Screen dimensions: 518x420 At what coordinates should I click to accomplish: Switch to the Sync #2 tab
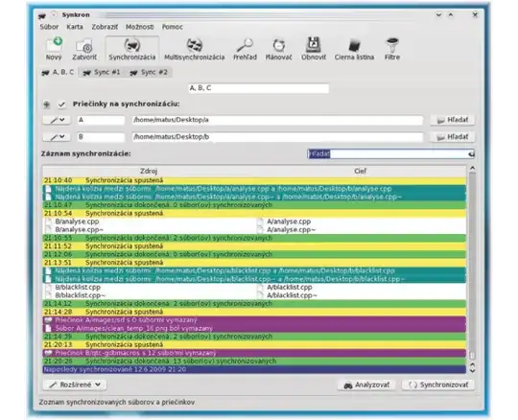pos(149,72)
